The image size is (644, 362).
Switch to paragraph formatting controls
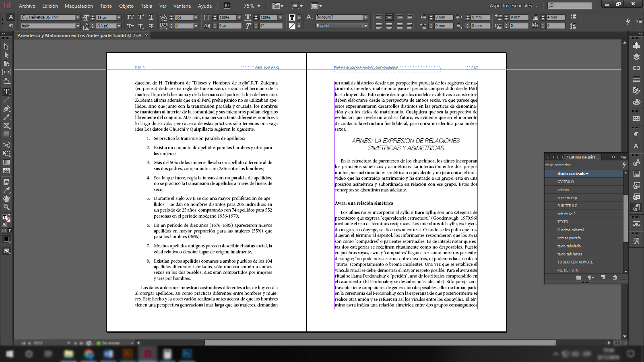click(x=11, y=26)
